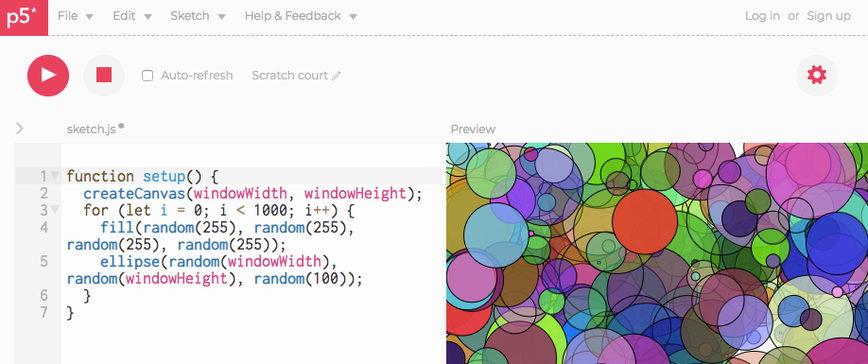Screen dimensions: 868x364
Task: Click the Scratch court sketch name
Action: coord(289,76)
